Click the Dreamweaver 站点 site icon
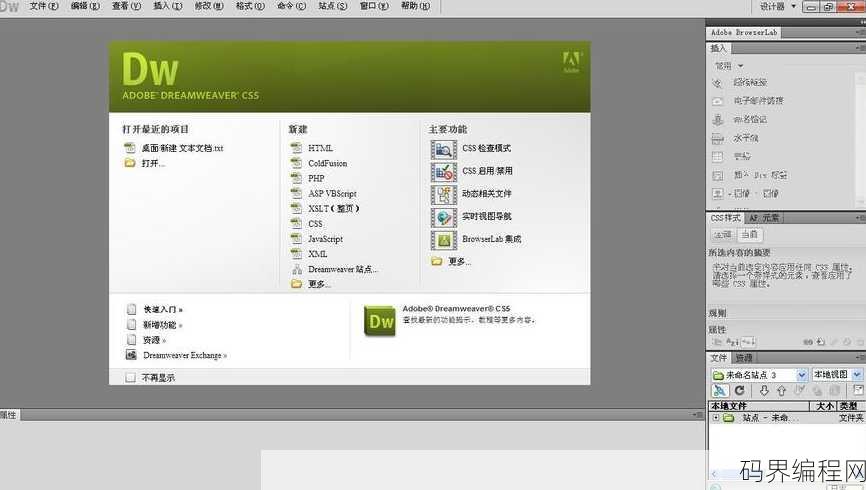Image resolution: width=866 pixels, height=490 pixels. [297, 269]
